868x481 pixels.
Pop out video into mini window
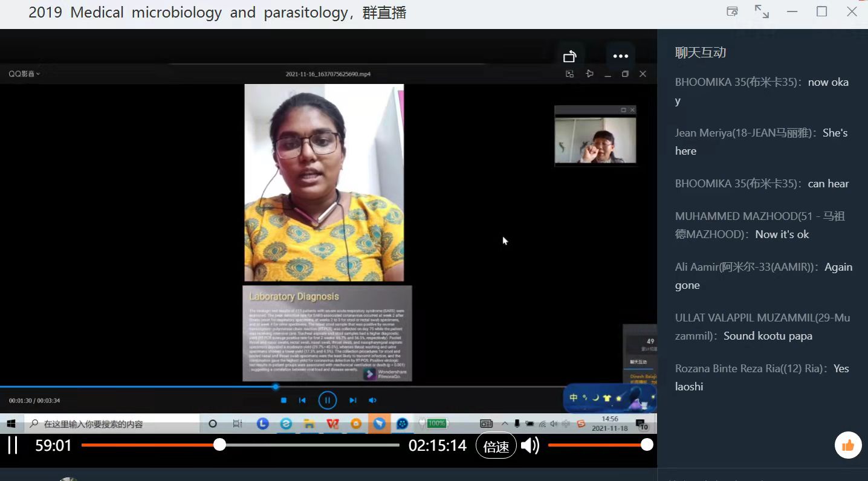click(732, 11)
